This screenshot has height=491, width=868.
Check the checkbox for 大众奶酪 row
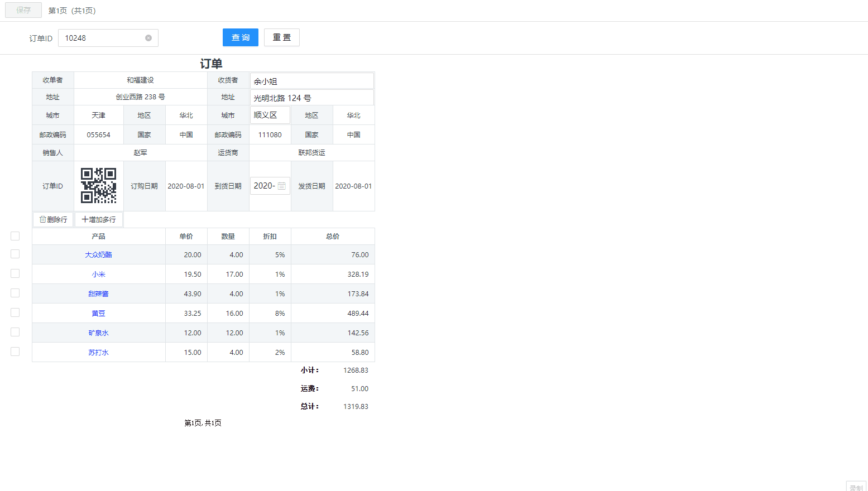click(15, 254)
